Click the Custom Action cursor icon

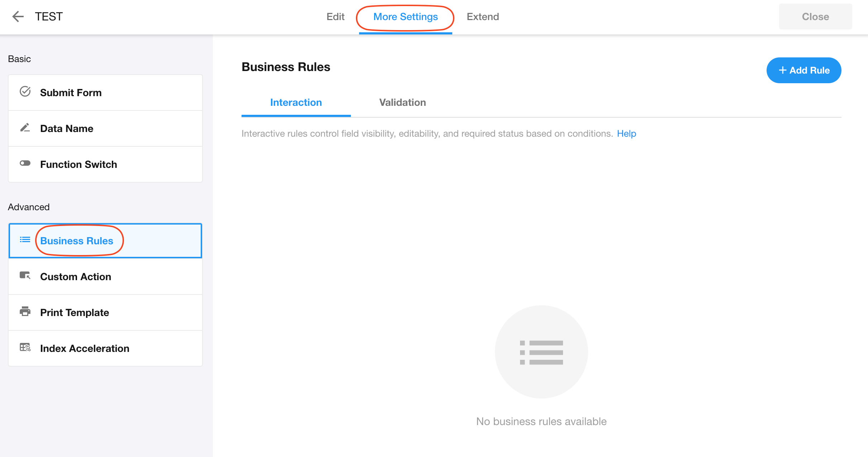(x=25, y=276)
